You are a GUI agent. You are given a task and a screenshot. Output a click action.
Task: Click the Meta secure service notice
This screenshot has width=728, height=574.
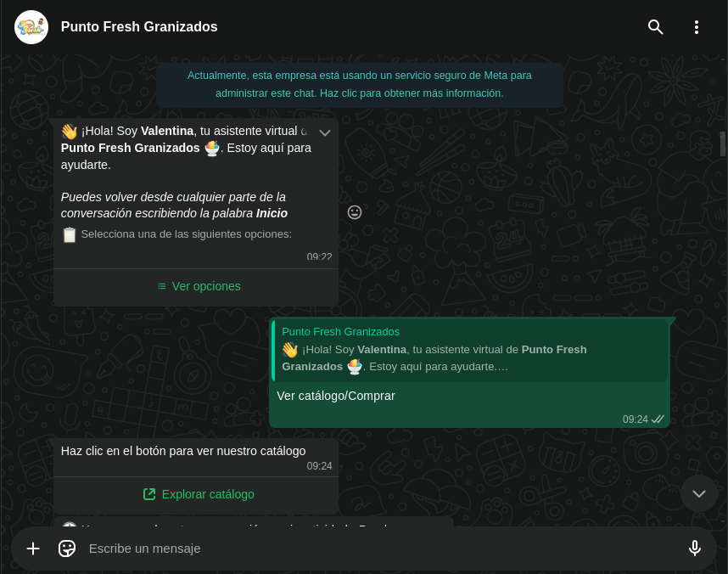pos(360,84)
